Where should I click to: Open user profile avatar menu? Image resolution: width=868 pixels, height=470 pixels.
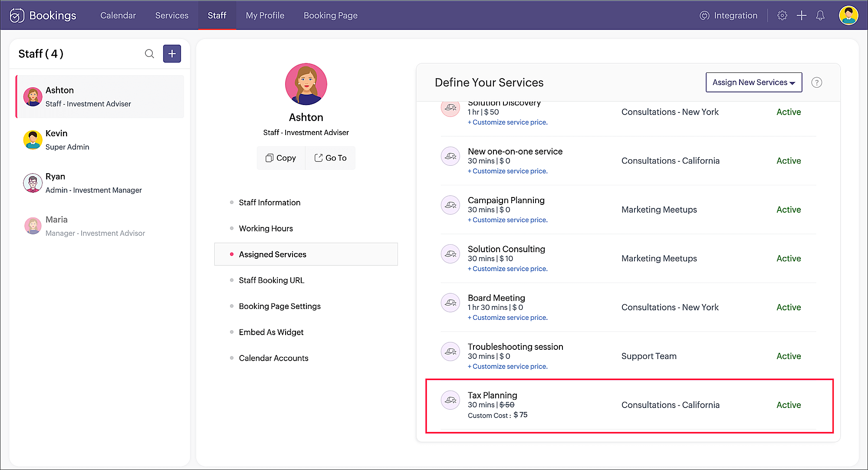coord(848,16)
